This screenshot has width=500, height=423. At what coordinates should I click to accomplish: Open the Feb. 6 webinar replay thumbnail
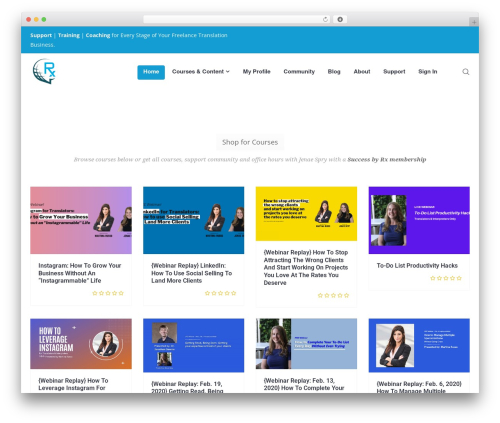[x=419, y=345]
